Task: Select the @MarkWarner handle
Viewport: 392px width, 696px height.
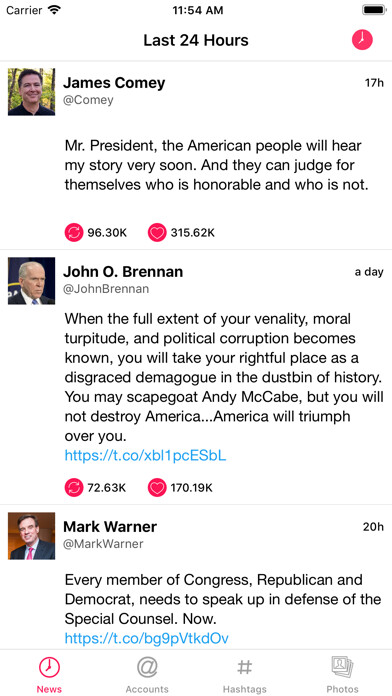Action: click(103, 544)
